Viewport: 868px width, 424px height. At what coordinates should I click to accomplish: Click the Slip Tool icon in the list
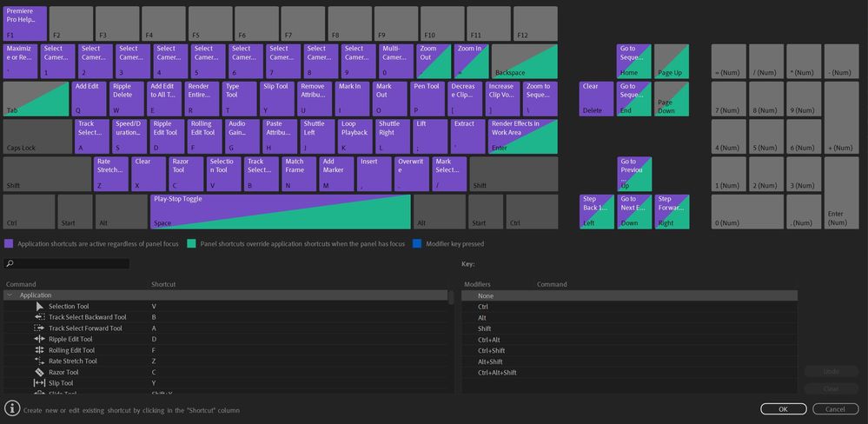pyautogui.click(x=39, y=383)
